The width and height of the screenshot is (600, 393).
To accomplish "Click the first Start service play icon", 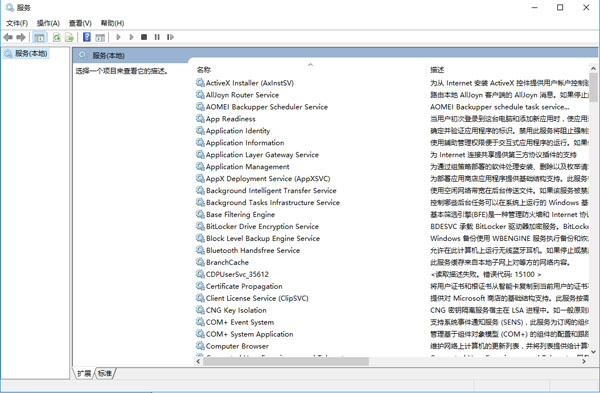I will click(118, 37).
